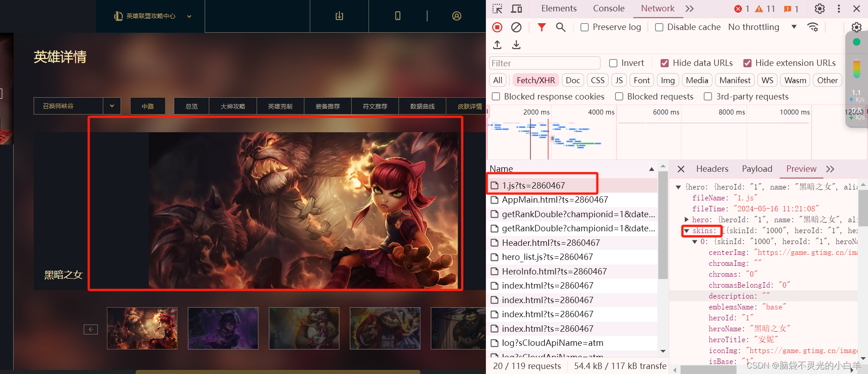
Task: Click the inspect element picker icon
Action: (x=497, y=9)
